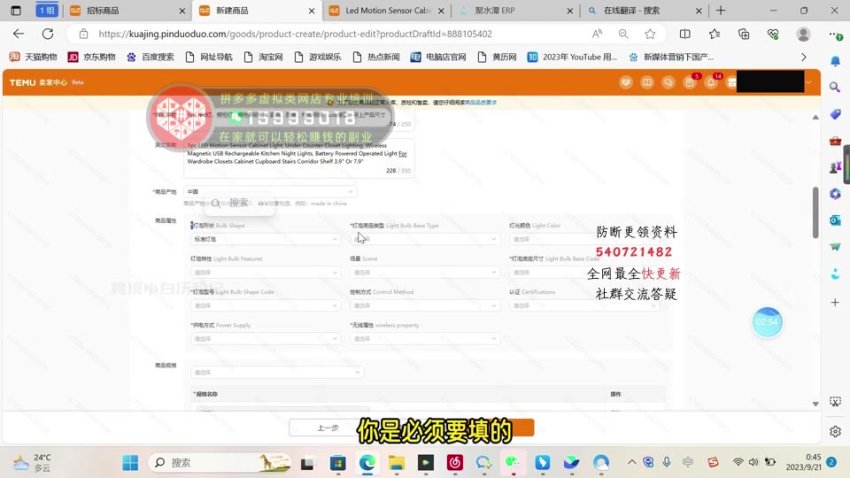This screenshot has height=478, width=850.
Task: Click the browser refresh button
Action: tap(47, 33)
